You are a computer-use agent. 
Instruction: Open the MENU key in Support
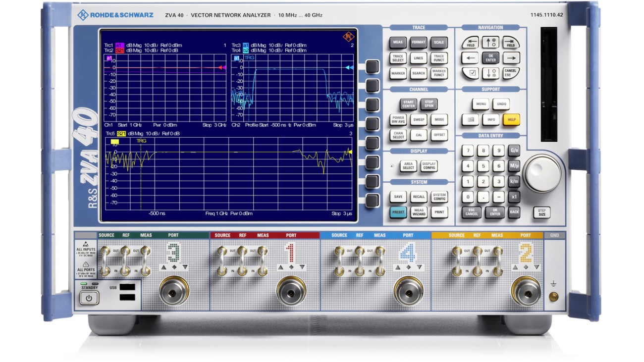pos(480,104)
